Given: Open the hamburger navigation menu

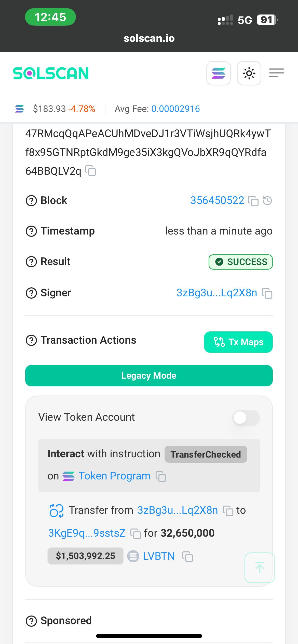Looking at the screenshot, I should [x=277, y=73].
